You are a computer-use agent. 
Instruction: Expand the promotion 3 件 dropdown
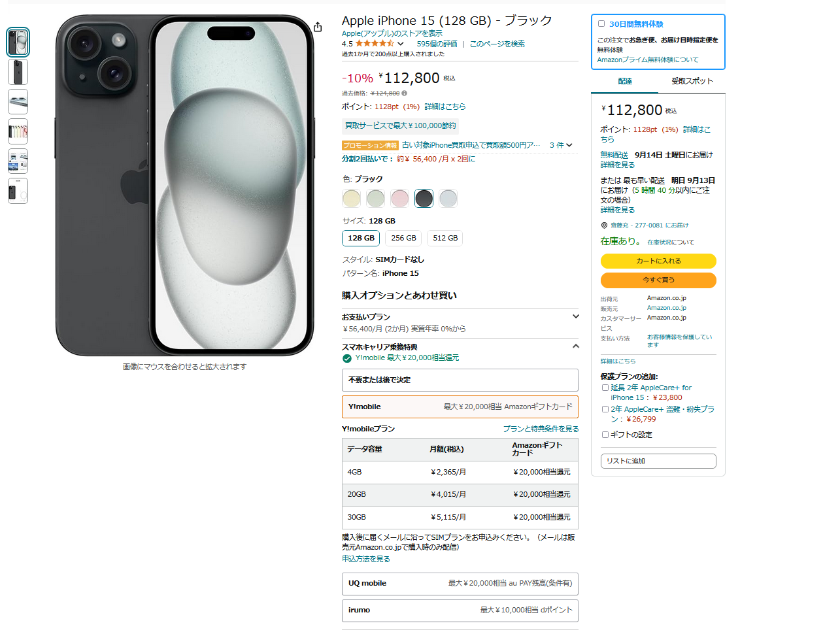click(561, 145)
